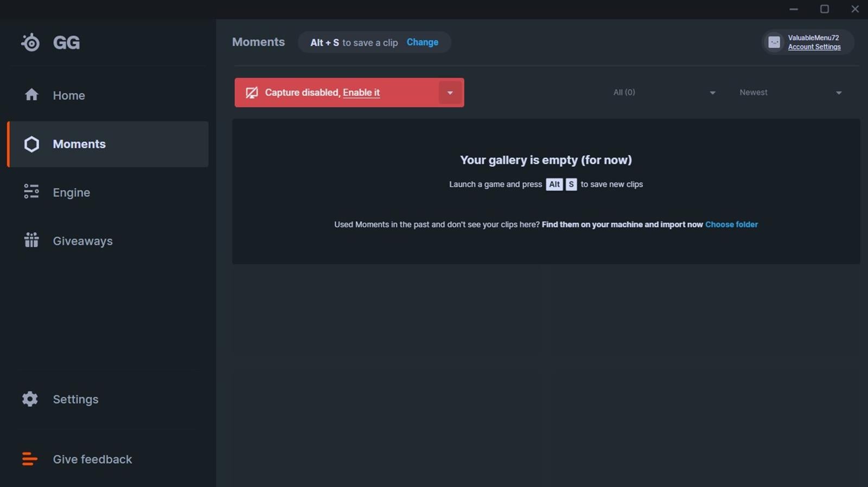
Task: Expand the capture options dropdown arrow
Action: pyautogui.click(x=450, y=93)
